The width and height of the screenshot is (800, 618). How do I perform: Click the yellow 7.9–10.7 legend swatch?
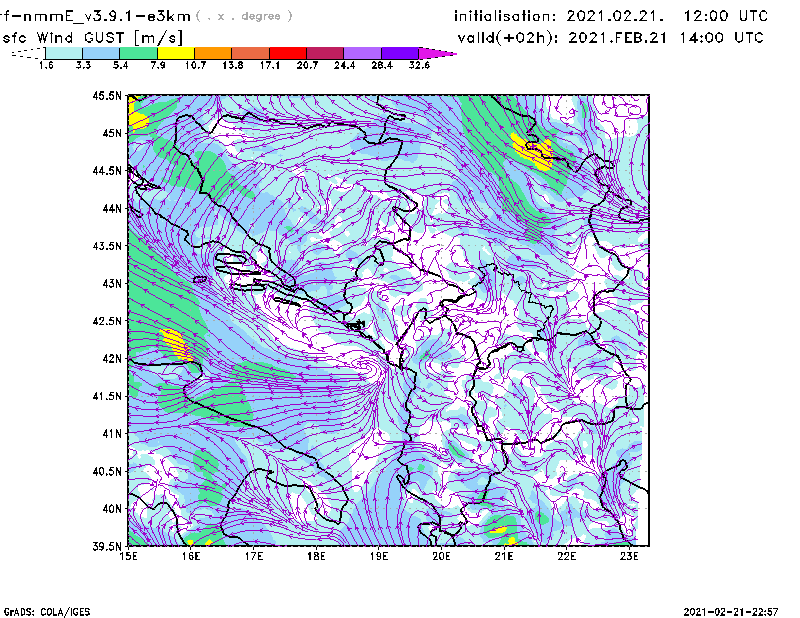[x=176, y=53]
